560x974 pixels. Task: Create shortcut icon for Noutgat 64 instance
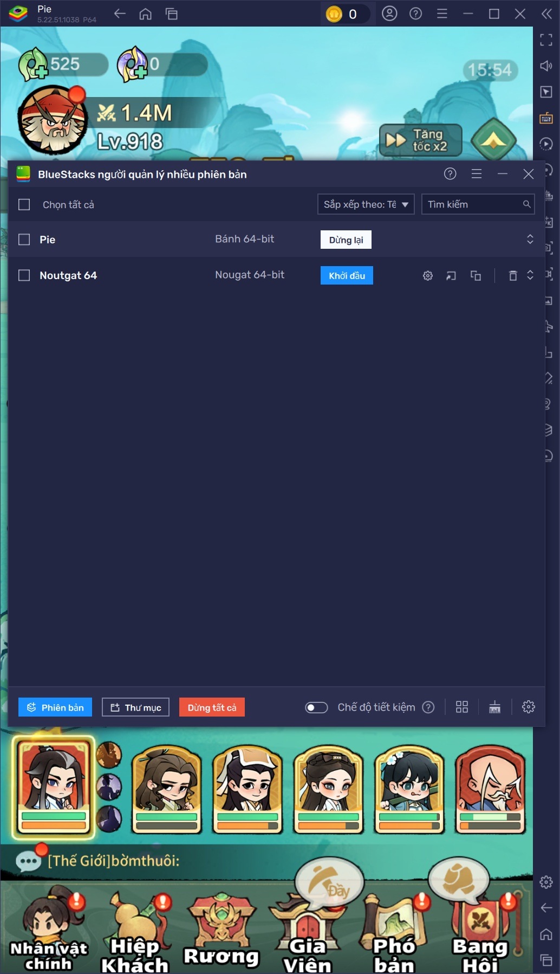[451, 276]
